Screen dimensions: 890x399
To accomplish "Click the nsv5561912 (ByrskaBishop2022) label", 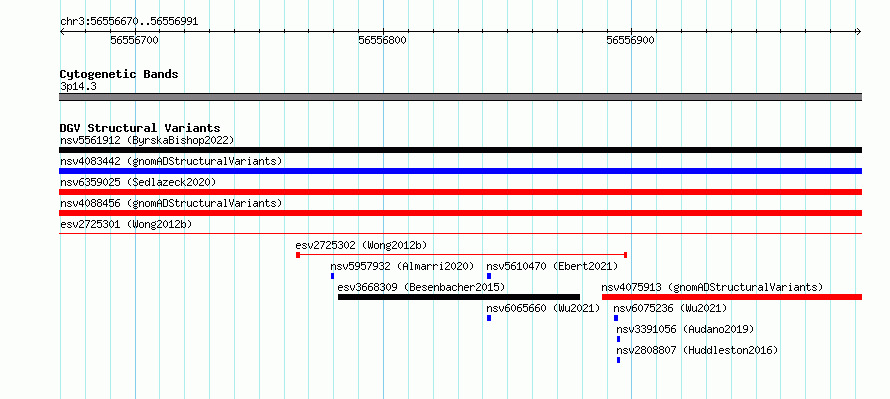I will tap(147, 140).
